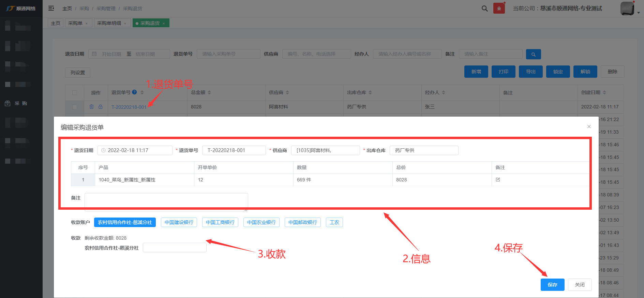Click the red bug icon in header
Viewport: 644px width, 298px height.
coord(499,9)
